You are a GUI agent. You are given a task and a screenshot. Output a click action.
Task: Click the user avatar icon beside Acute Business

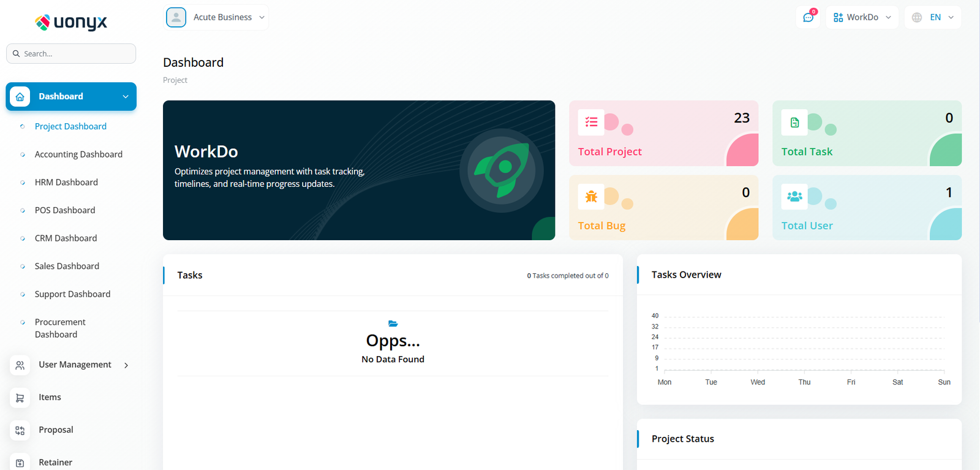(176, 17)
